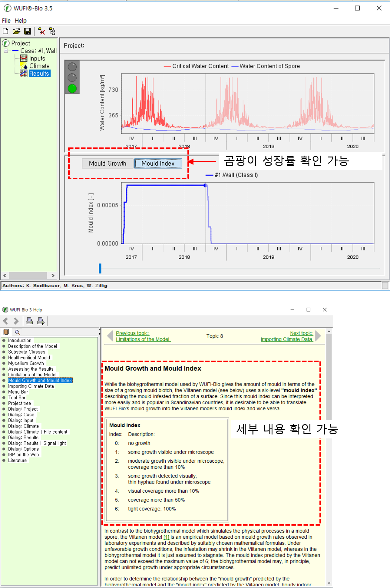
Task: Create a new project file
Action: (5, 31)
